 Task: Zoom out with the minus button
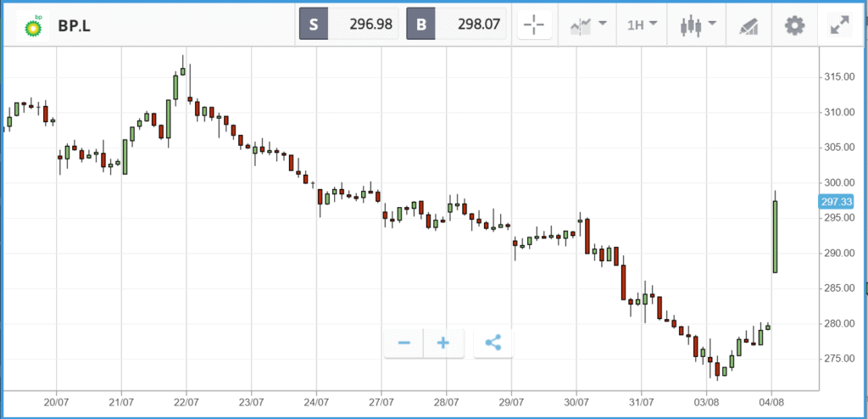pos(404,343)
